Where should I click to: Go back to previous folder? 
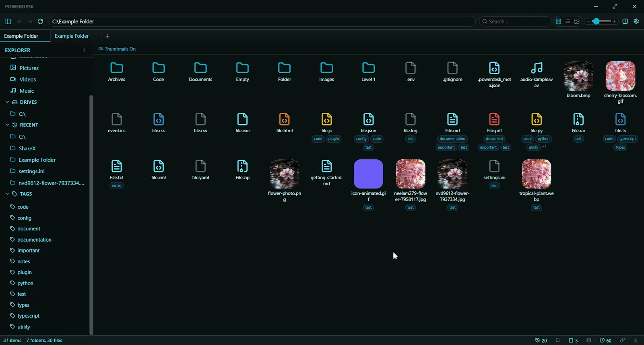[19, 21]
